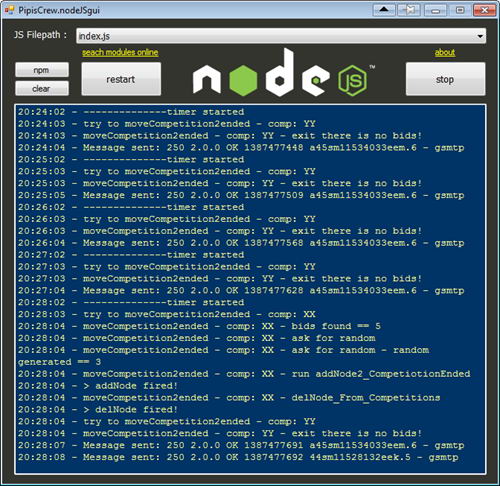The width and height of the screenshot is (500, 486).
Task: Select log line 'run addNode2_CompetiotionEnded'
Action: (244, 374)
